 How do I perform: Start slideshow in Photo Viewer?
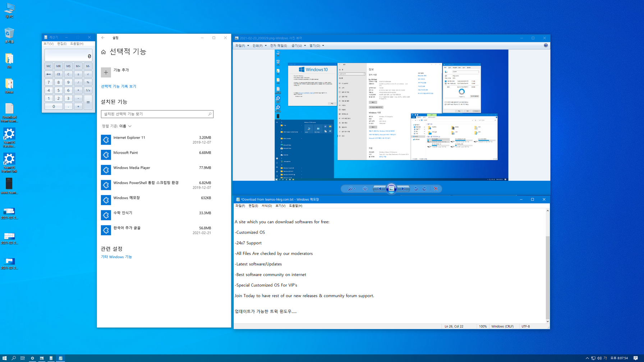pos(391,189)
